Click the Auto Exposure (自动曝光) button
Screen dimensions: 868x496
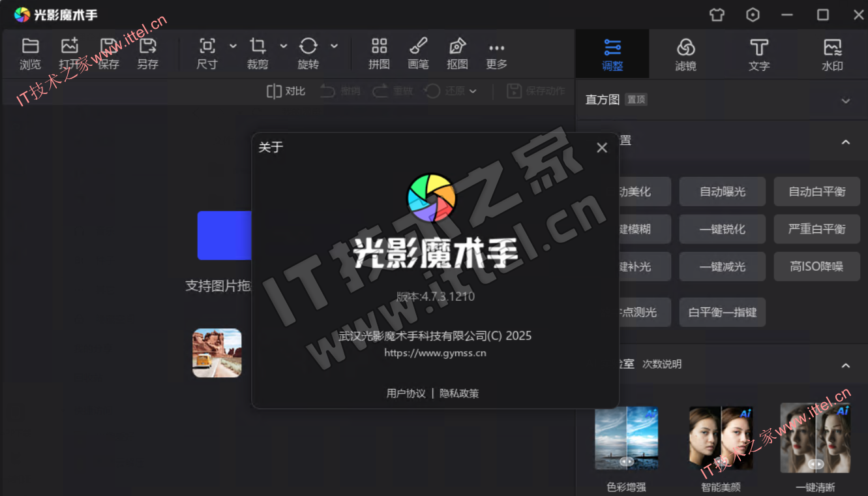pos(723,192)
